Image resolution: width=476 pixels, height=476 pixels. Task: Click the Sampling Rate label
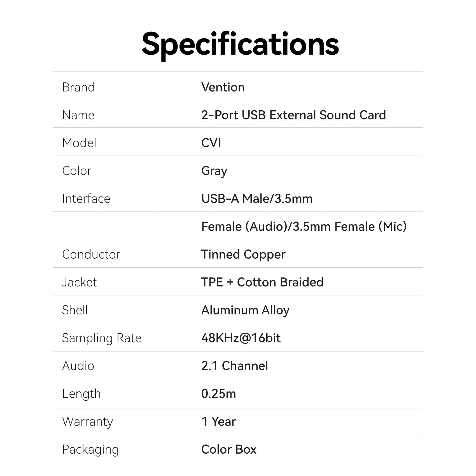(102, 338)
